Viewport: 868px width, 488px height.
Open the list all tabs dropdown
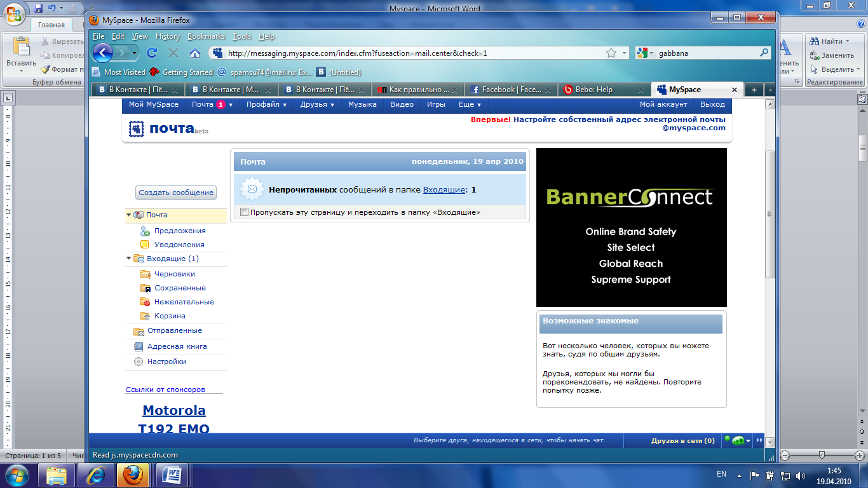tap(770, 90)
